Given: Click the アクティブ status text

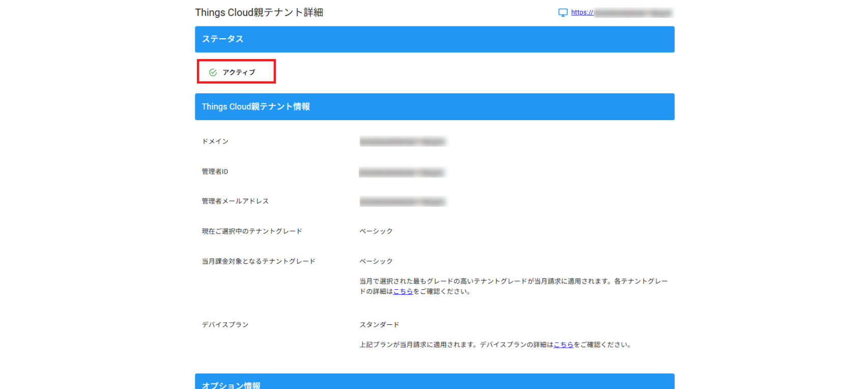Looking at the screenshot, I should [239, 72].
